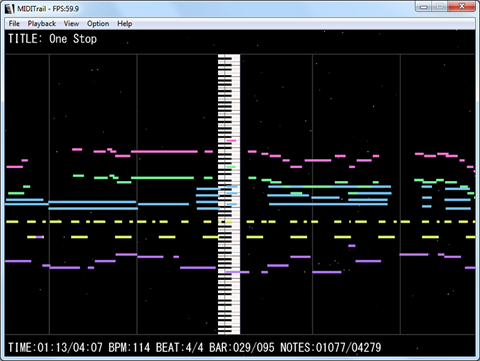480x361 pixels.
Task: Minimize the MIDITrail window
Action: pyautogui.click(x=424, y=6)
